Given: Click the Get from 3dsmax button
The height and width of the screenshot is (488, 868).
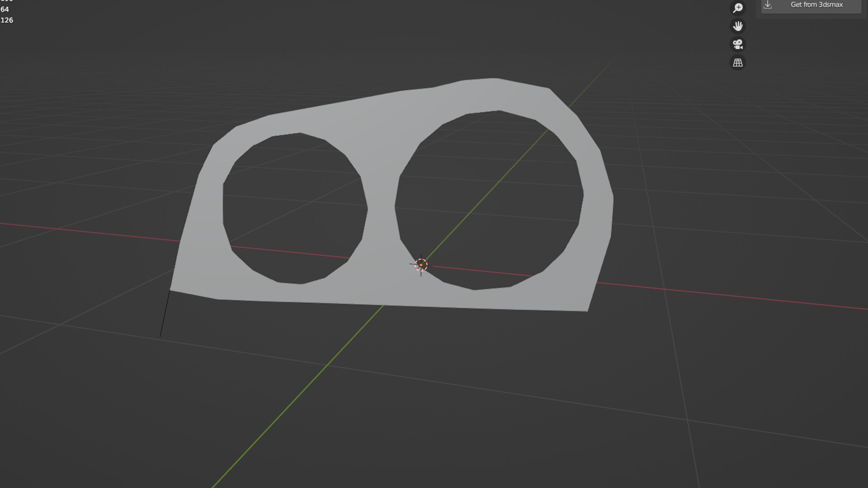Looking at the screenshot, I should (816, 5).
